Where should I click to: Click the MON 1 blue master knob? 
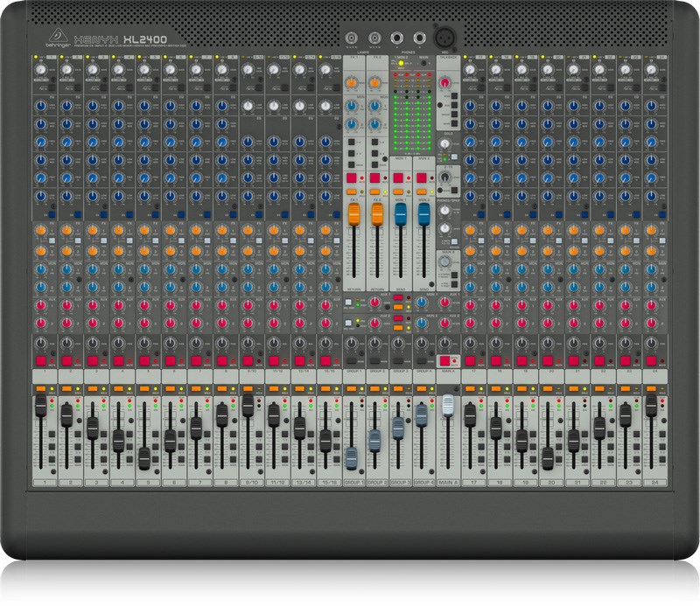click(421, 303)
